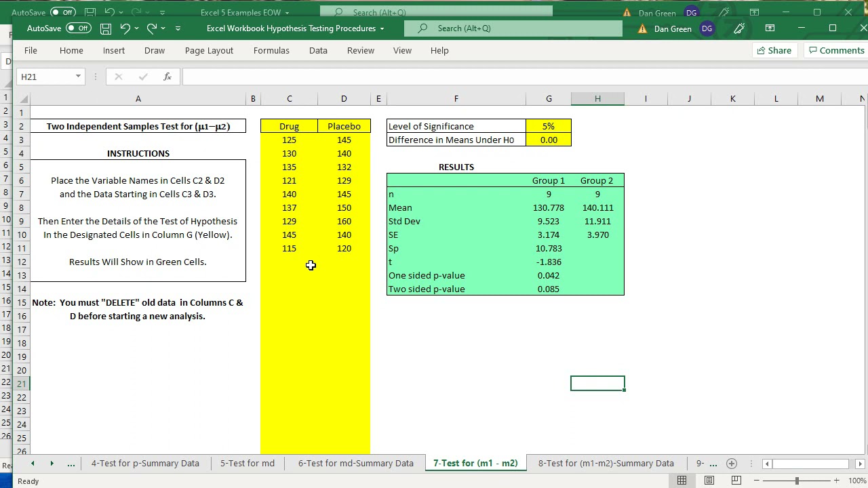Switch to the Insert ribbon tab
This screenshot has width=868, height=488.
tap(114, 50)
